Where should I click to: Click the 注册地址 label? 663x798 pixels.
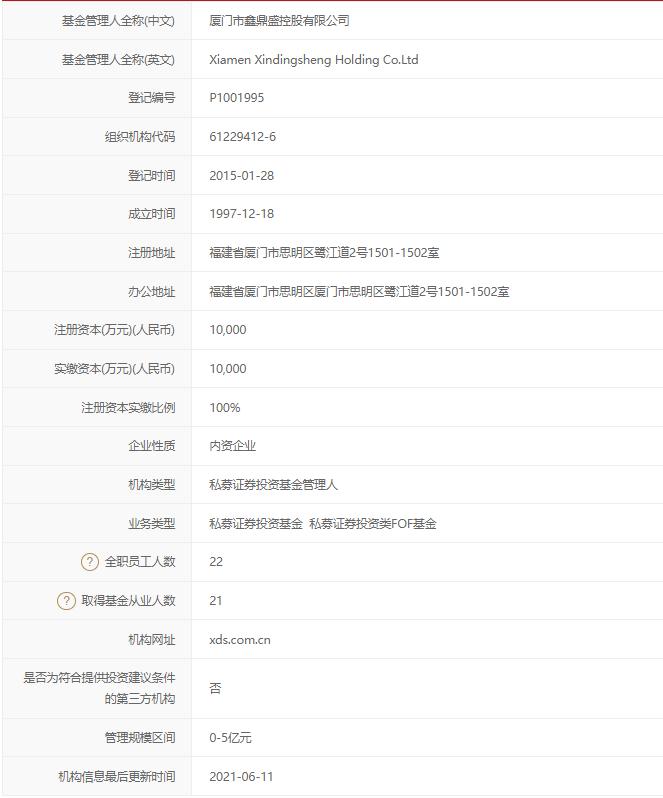click(152, 253)
